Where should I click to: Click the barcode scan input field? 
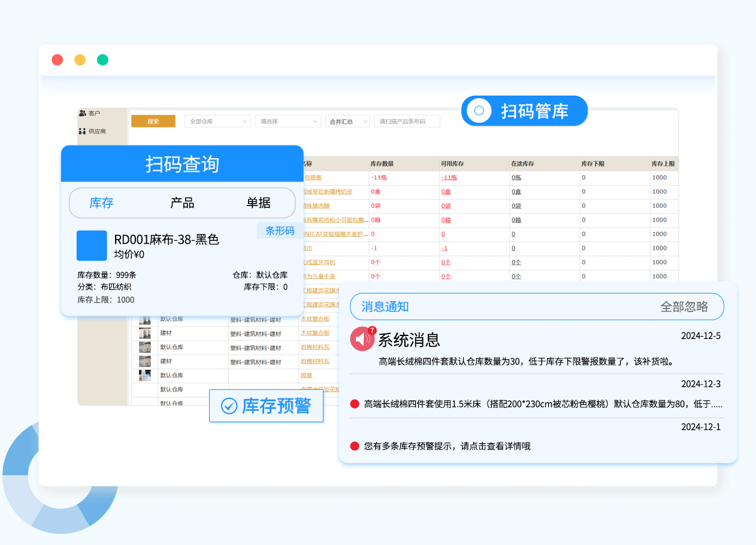[407, 122]
